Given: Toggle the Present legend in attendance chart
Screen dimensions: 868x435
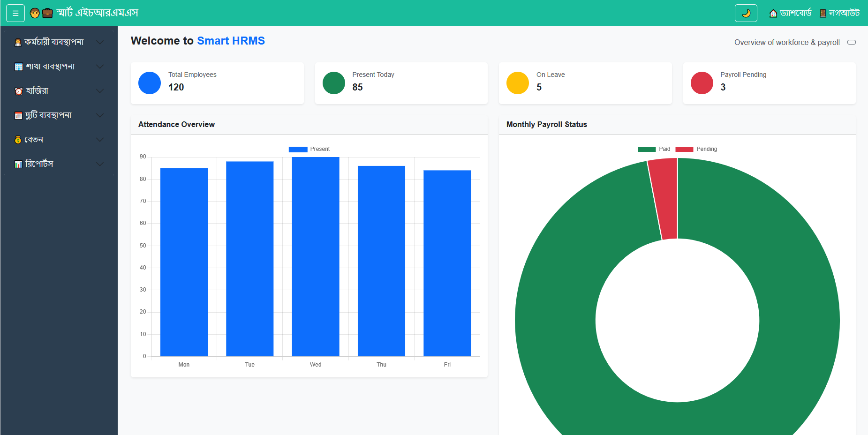Looking at the screenshot, I should click(309, 149).
